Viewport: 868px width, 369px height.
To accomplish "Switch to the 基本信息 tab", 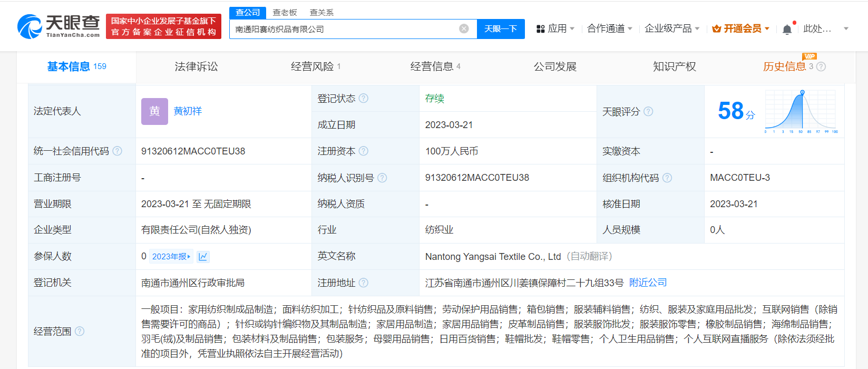I will [76, 66].
